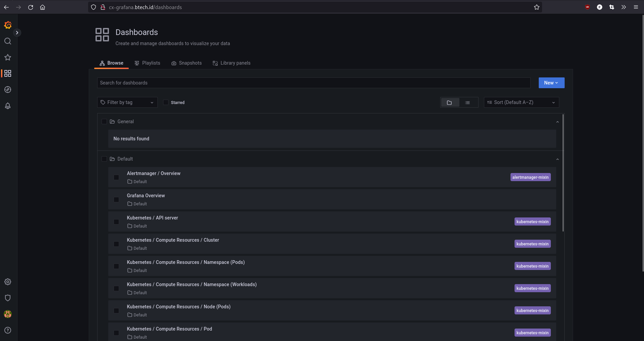Open the browser hamburger menu
Screen dimensions: 644x341
pyautogui.click(x=636, y=7)
